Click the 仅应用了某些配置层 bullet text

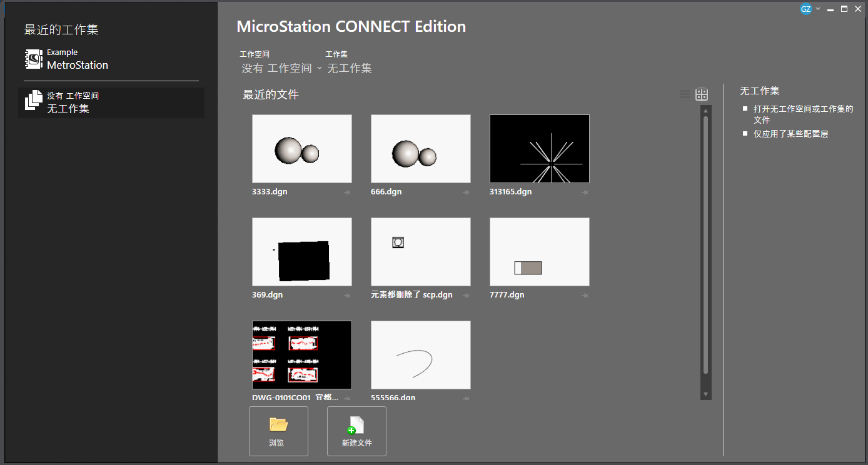pyautogui.click(x=791, y=134)
